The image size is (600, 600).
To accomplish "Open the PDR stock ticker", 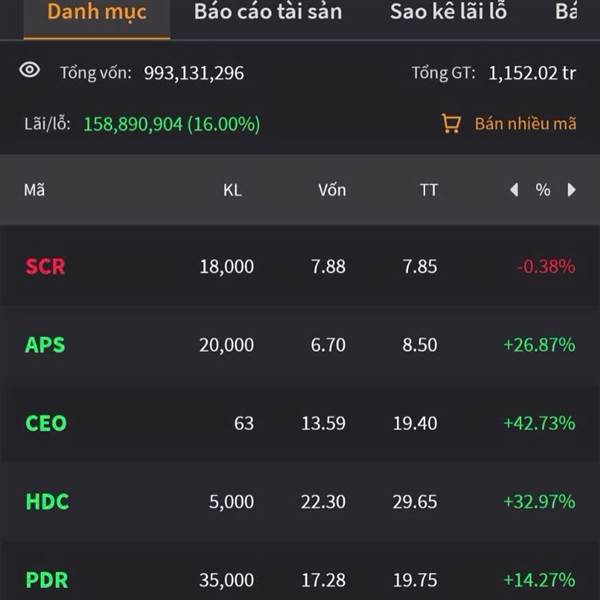I will tap(47, 580).
